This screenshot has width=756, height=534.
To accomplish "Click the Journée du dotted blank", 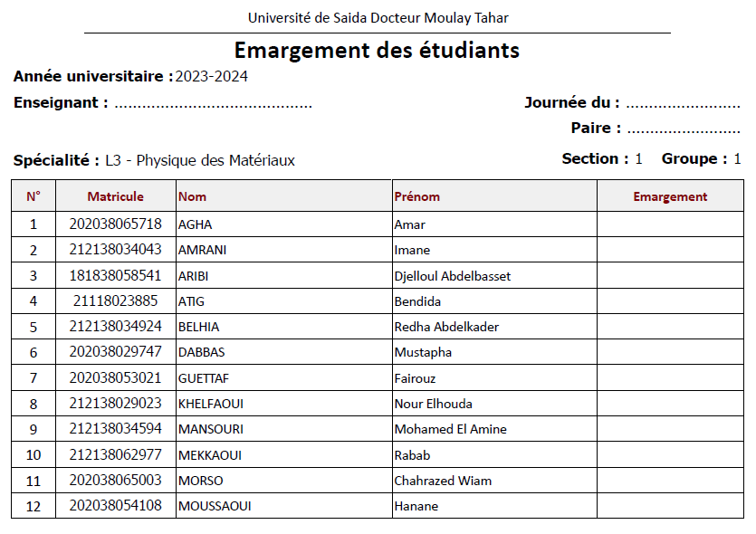I will tap(684, 104).
